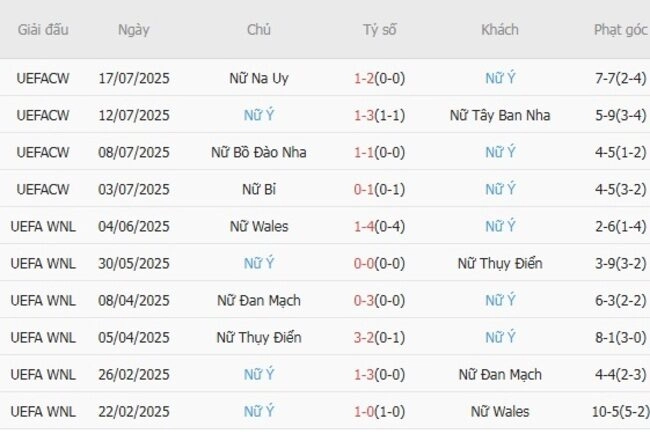Image resolution: width=650 pixels, height=434 pixels.
Task: Click Nữ Bỉ home team
Action: (259, 189)
